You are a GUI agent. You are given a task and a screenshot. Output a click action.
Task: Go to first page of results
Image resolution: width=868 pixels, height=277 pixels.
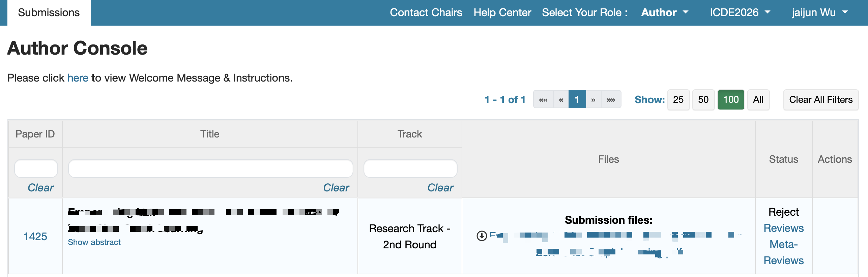pyautogui.click(x=543, y=100)
